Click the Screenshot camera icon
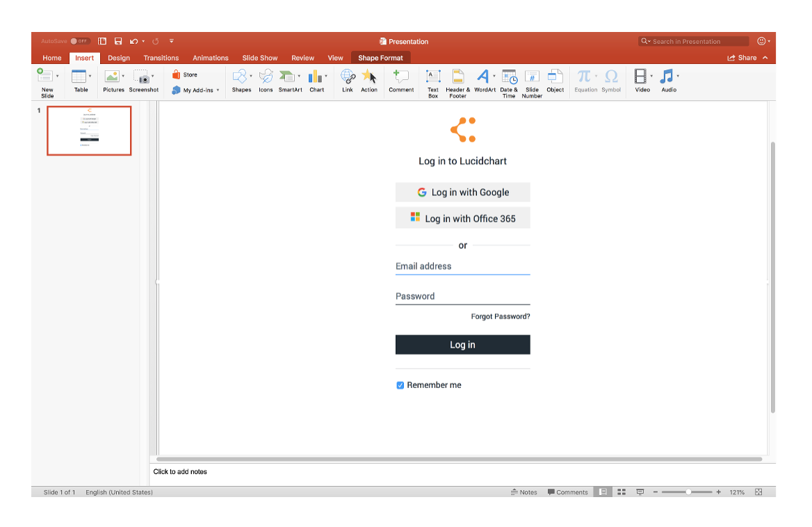The image size is (812, 527). [x=141, y=76]
